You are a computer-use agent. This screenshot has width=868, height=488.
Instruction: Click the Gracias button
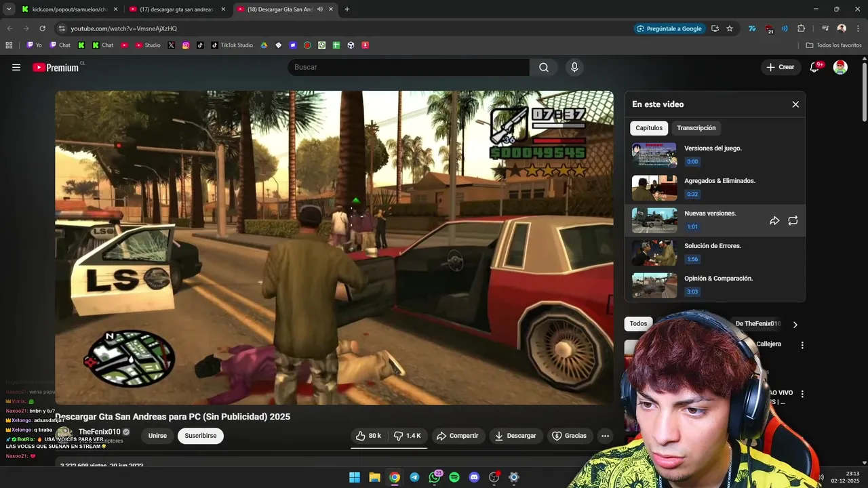point(569,436)
